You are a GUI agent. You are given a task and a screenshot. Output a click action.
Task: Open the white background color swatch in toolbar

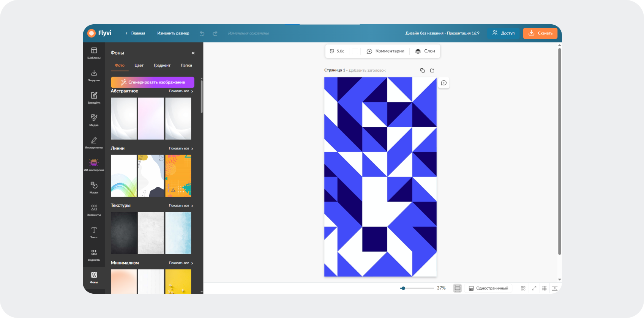click(x=355, y=51)
